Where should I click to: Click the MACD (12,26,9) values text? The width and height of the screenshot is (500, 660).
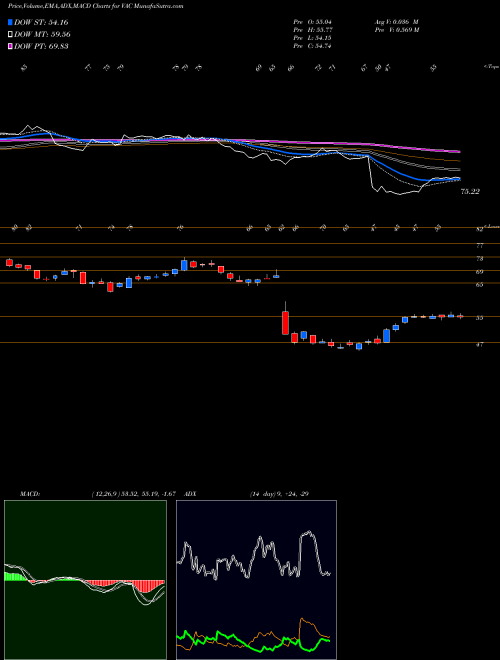click(133, 494)
